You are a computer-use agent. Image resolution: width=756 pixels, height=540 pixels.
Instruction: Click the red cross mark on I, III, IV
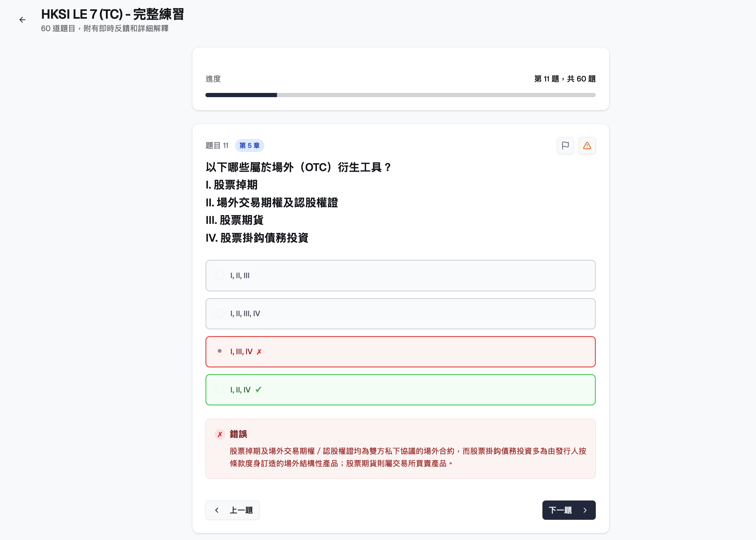259,352
